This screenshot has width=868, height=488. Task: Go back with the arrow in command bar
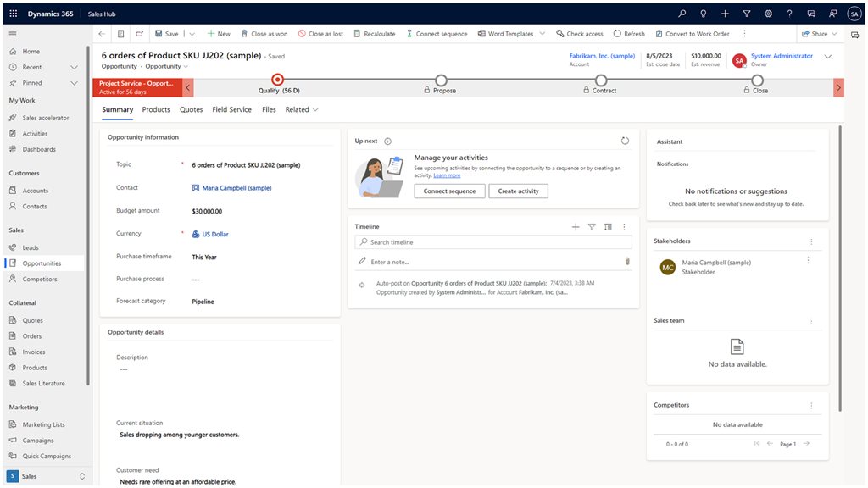[x=102, y=34]
